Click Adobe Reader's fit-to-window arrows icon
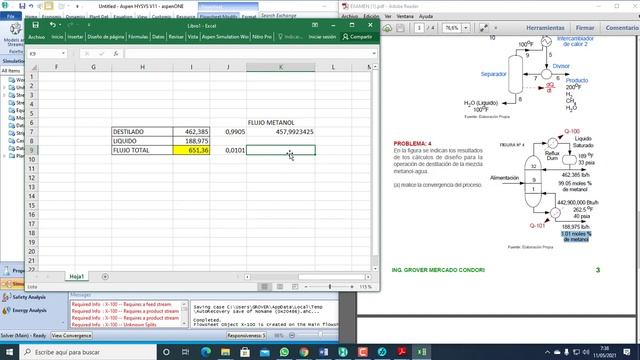 pos(484,28)
